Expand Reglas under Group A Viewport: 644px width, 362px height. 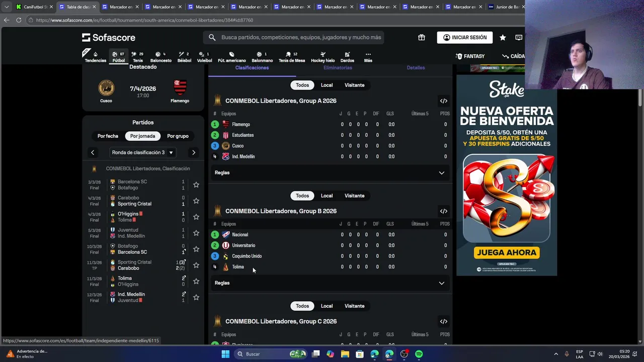click(330, 172)
